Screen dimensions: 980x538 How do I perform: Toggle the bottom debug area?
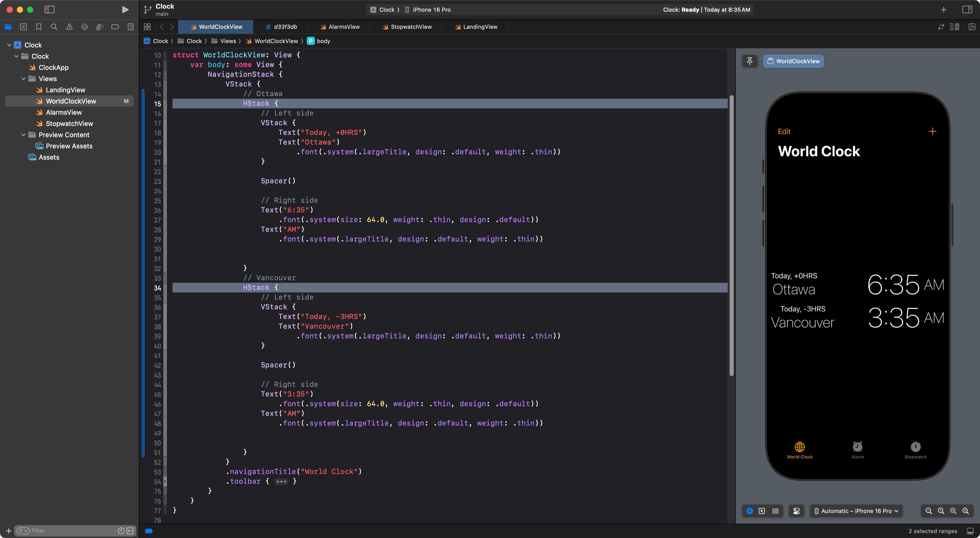971,531
